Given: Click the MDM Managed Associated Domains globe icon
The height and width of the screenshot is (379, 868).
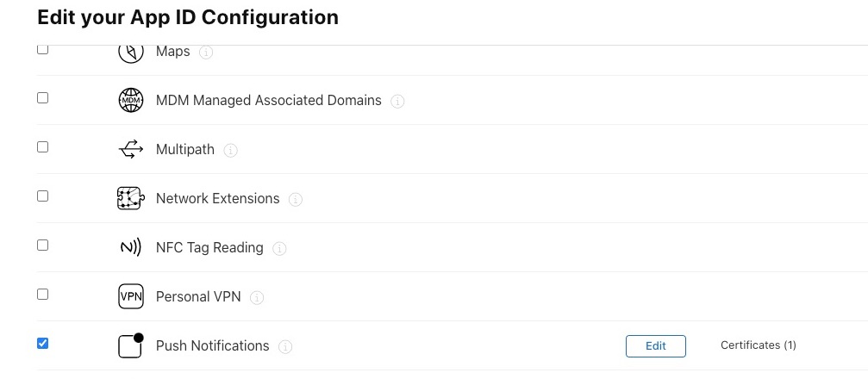Looking at the screenshot, I should click(x=129, y=101).
